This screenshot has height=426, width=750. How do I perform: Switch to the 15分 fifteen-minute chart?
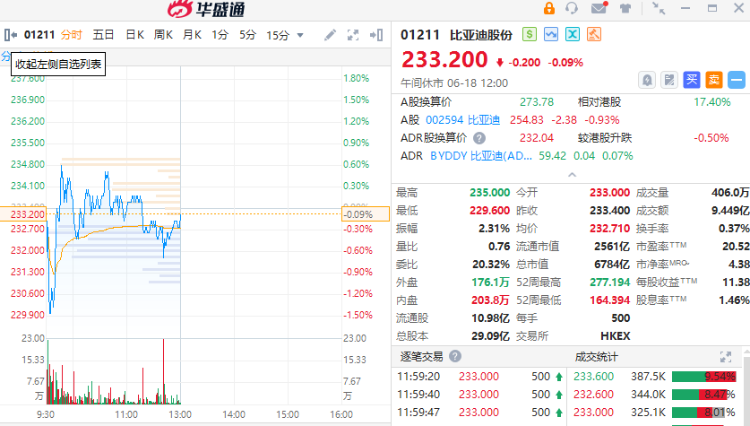coord(278,35)
